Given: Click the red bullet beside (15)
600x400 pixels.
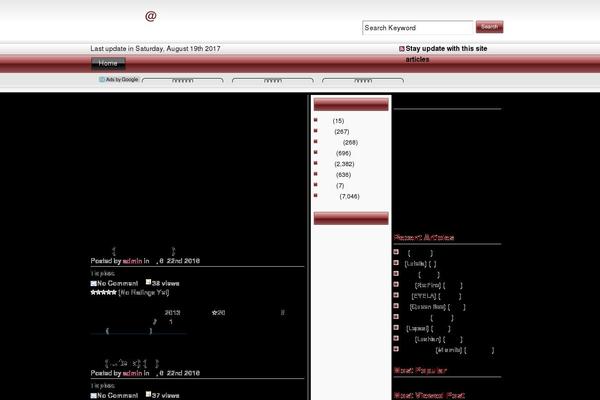Looking at the screenshot, I should (316, 120).
